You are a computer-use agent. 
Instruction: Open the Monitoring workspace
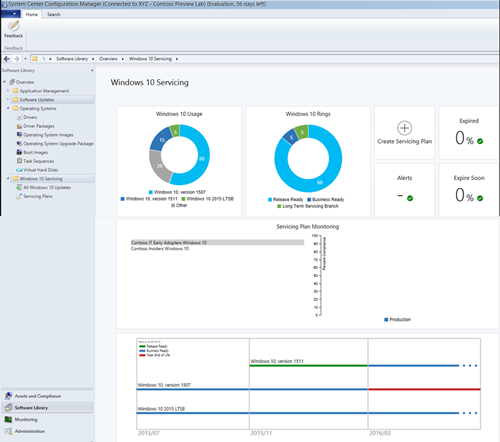point(47,419)
